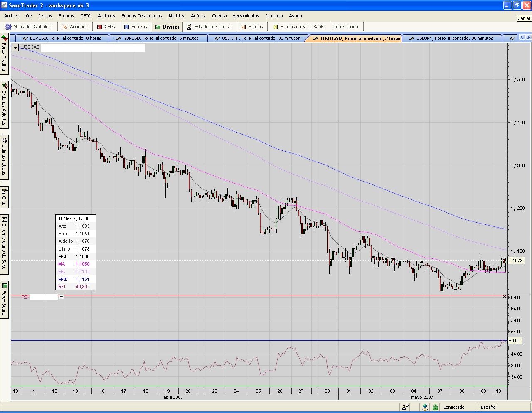Open CFDs module from toolbar

point(100,27)
